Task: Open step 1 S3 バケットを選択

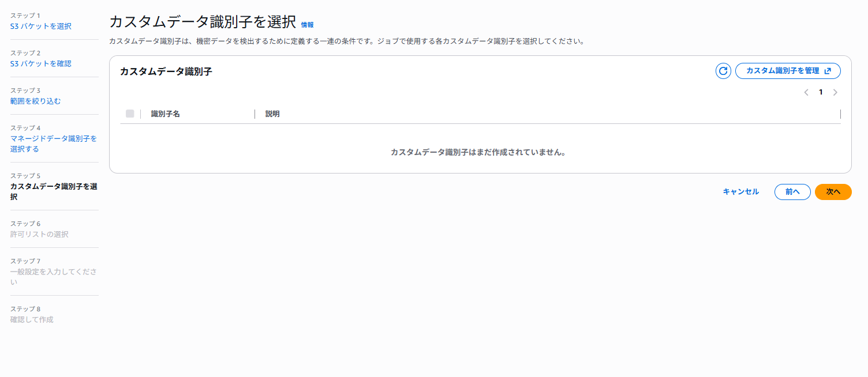Action: [x=41, y=26]
